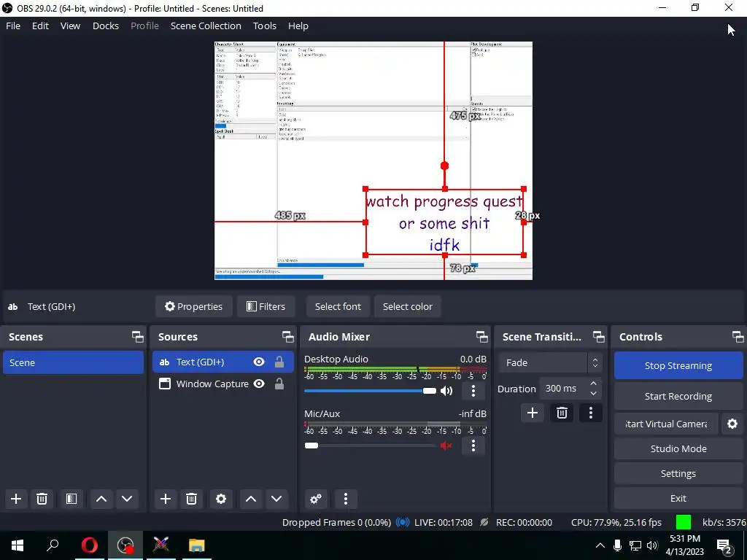The width and height of the screenshot is (747, 560).
Task: Open Windows Start menu
Action: point(18,545)
